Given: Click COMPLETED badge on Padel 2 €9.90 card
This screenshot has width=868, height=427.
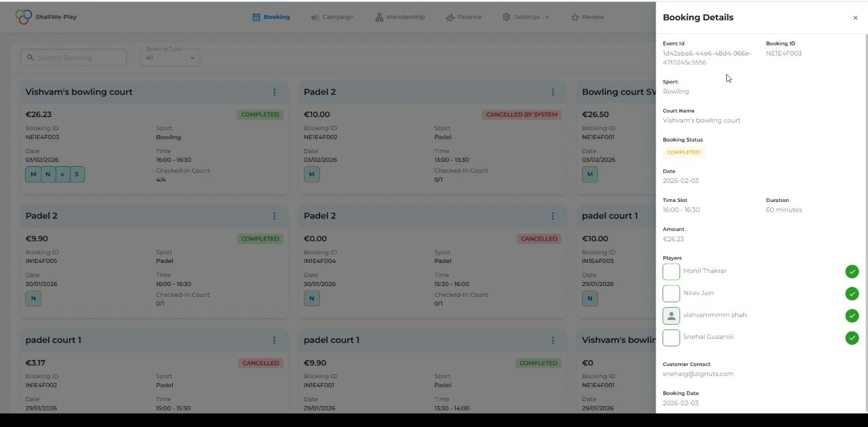Looking at the screenshot, I should click(260, 239).
